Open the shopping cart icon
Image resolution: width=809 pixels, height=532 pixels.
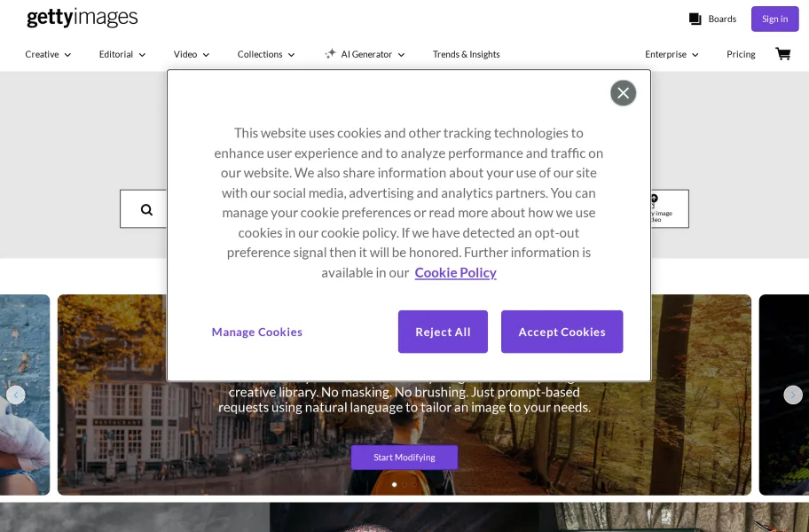782,53
